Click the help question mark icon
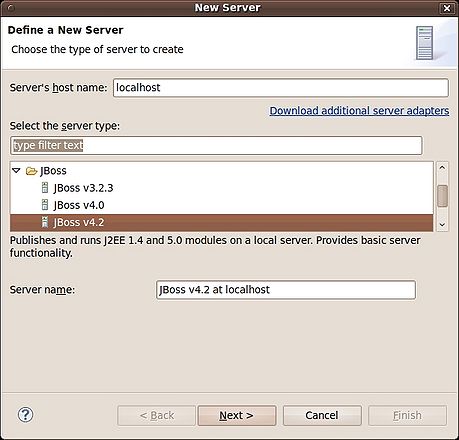 tap(25, 415)
